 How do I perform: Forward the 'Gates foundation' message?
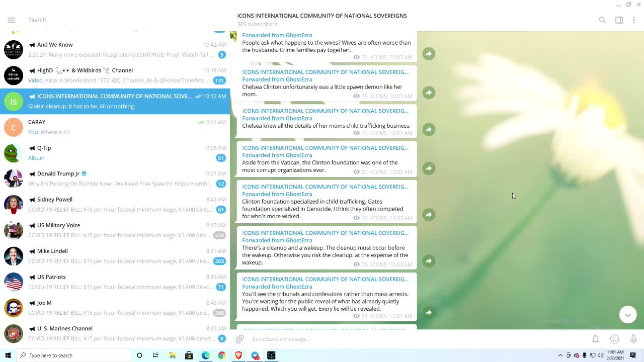pyautogui.click(x=429, y=215)
